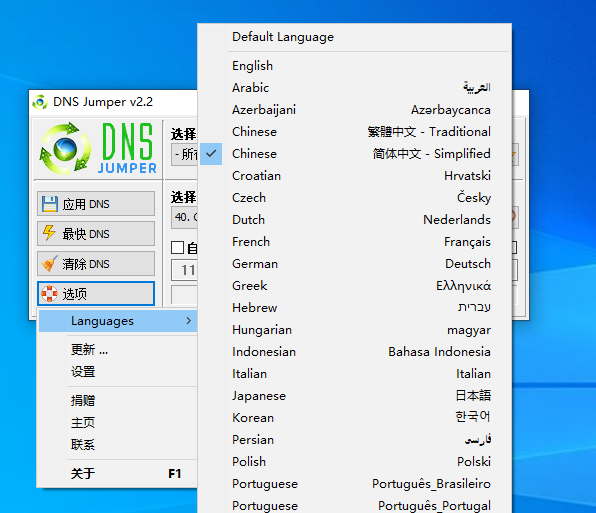The image size is (596, 513).
Task: Click the DNS Jumper title bar icon
Action: [x=40, y=102]
